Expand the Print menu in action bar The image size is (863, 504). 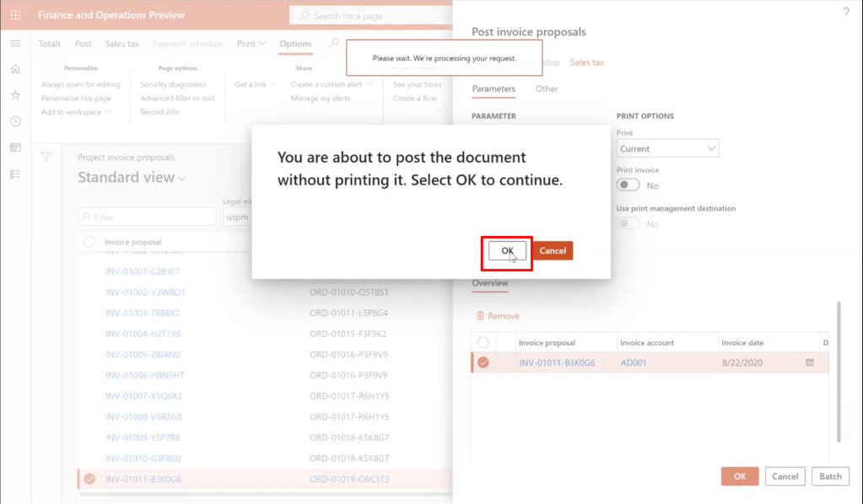click(x=251, y=44)
